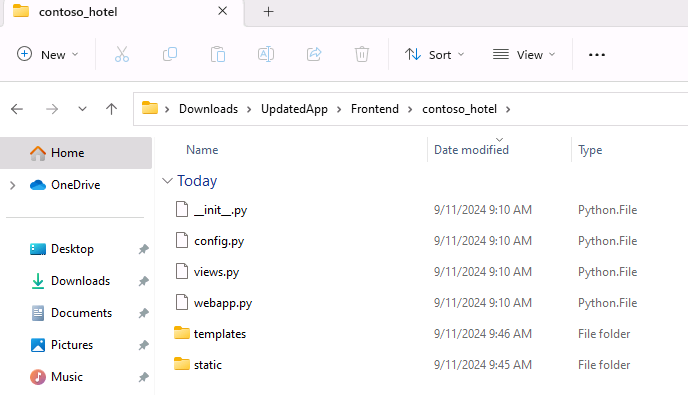Click the Share icon
Viewport: 688px width, 395px height.
[314, 54]
